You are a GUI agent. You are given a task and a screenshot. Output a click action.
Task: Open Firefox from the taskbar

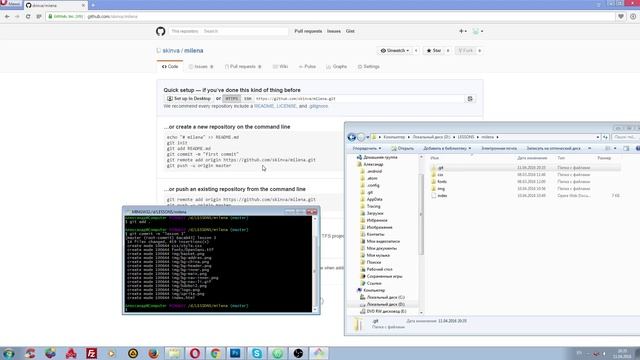point(153,353)
